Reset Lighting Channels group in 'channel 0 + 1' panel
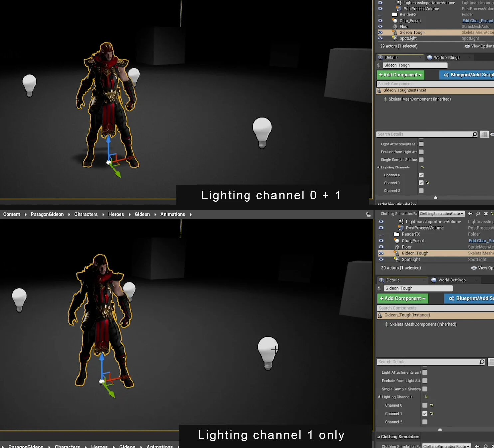 (422, 167)
